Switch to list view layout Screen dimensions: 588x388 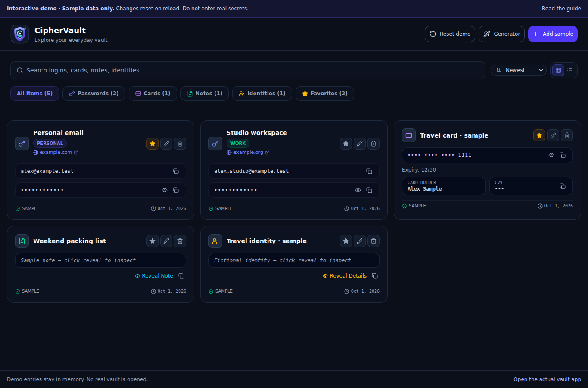pos(570,70)
